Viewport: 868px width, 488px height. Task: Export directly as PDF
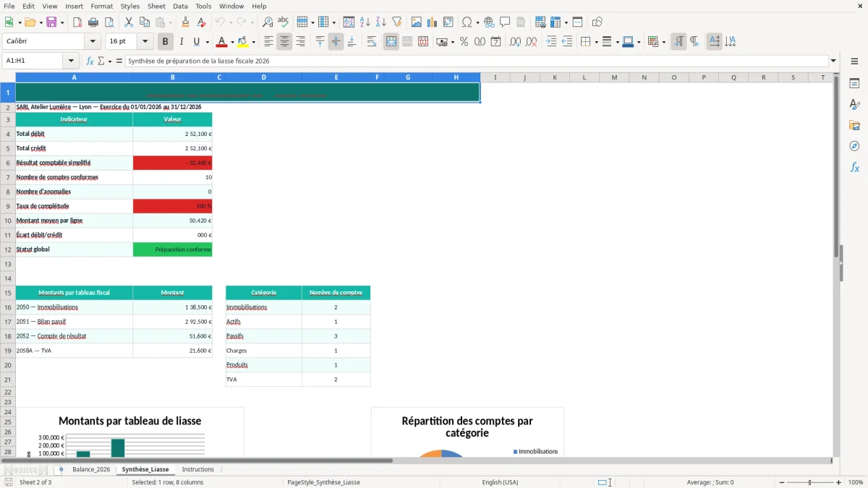(77, 22)
